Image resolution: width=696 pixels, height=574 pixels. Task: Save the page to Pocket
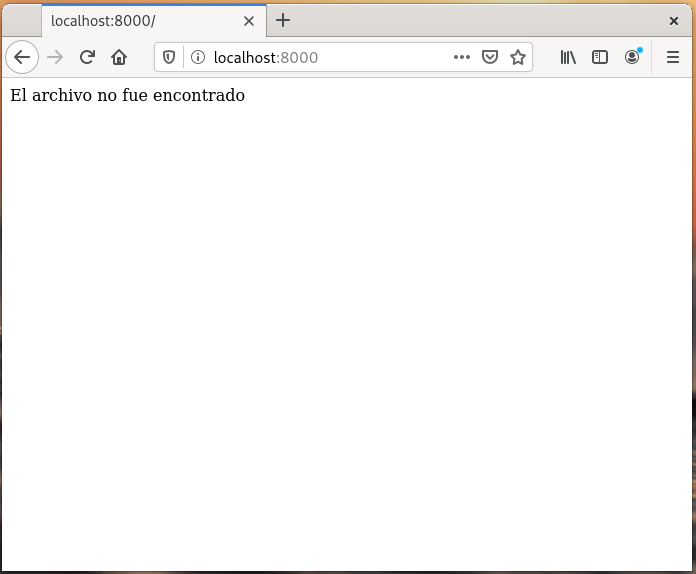click(x=490, y=57)
